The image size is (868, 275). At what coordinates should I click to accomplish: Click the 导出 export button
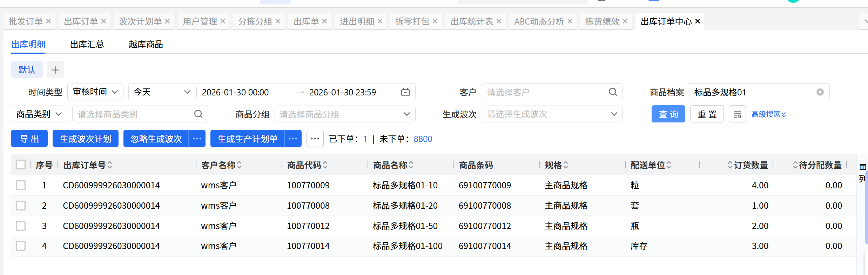29,139
